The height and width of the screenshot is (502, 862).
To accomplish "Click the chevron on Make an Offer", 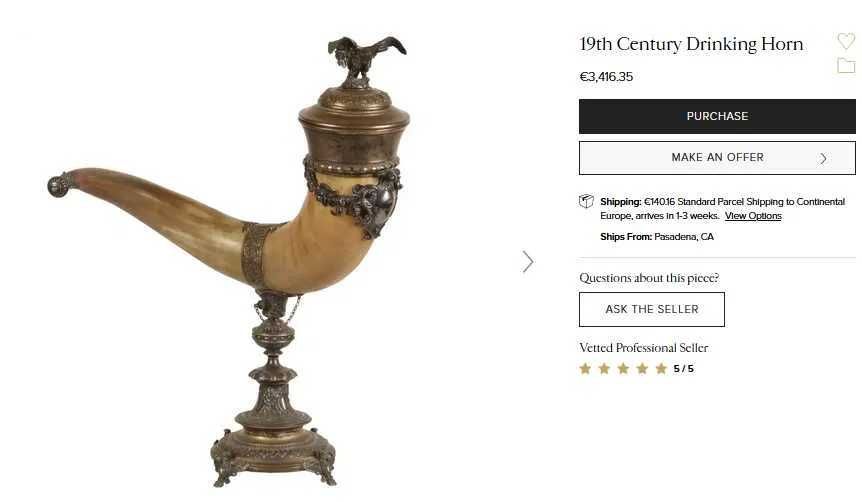I will click(x=823, y=158).
